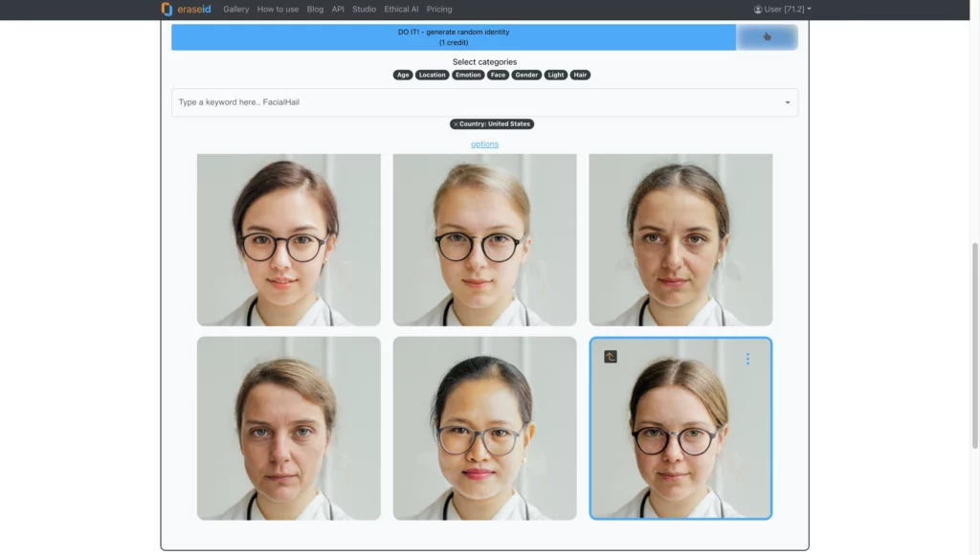Select the Gender category chip
Image resolution: width=980 pixels, height=555 pixels.
coord(526,75)
